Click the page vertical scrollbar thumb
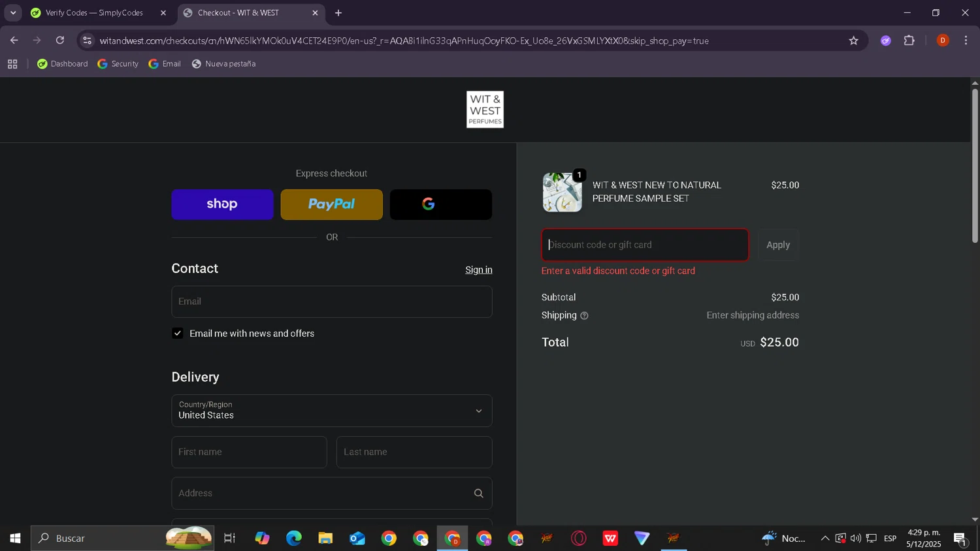 [x=975, y=165]
